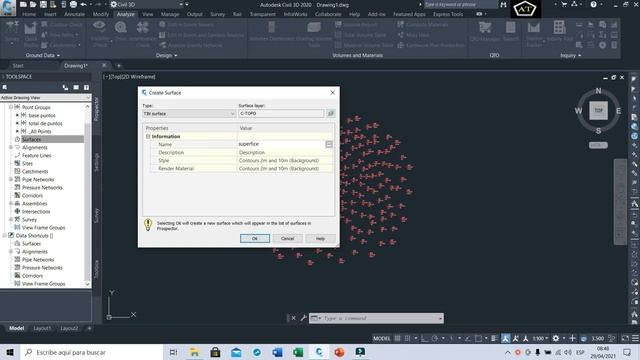
Task: Select the Surfaces node in Prospector
Action: (x=31, y=139)
